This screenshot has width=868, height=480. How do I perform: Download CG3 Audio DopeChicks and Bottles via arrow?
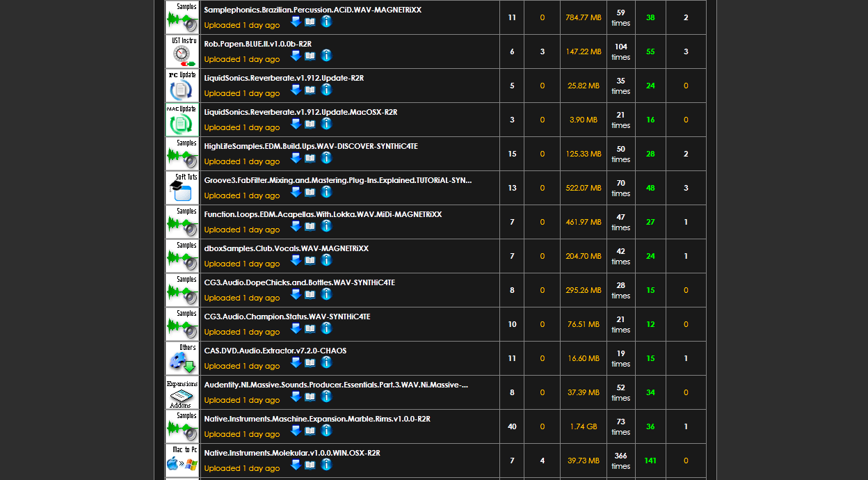[296, 294]
